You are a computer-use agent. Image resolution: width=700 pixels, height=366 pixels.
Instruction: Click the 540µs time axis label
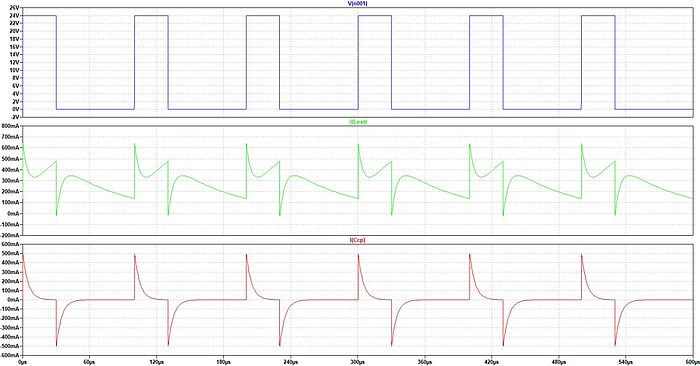click(625, 362)
